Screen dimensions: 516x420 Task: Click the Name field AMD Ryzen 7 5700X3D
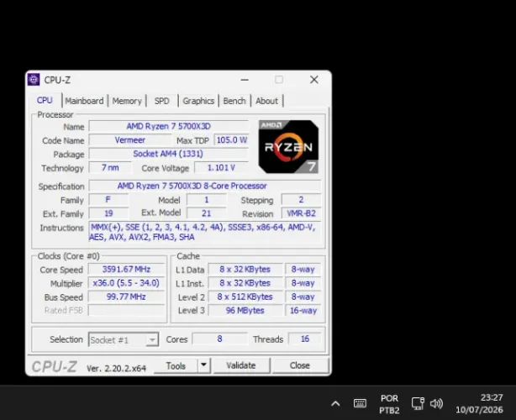pyautogui.click(x=169, y=126)
